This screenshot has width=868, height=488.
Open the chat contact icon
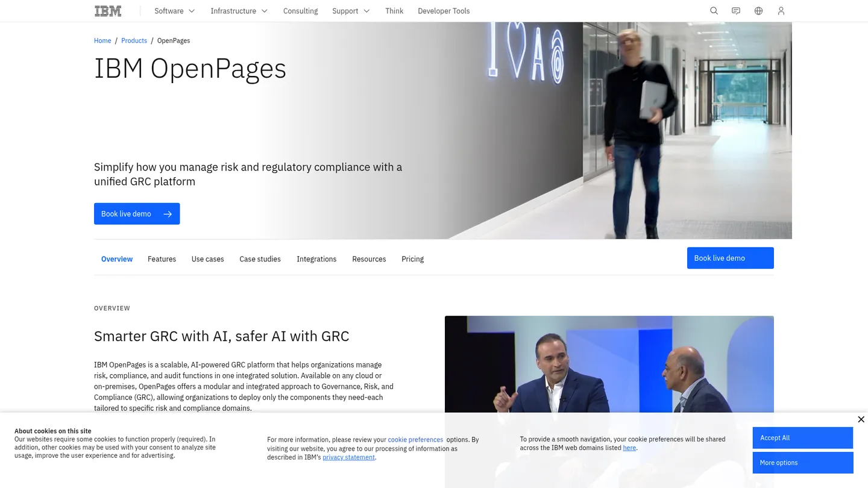(x=736, y=11)
